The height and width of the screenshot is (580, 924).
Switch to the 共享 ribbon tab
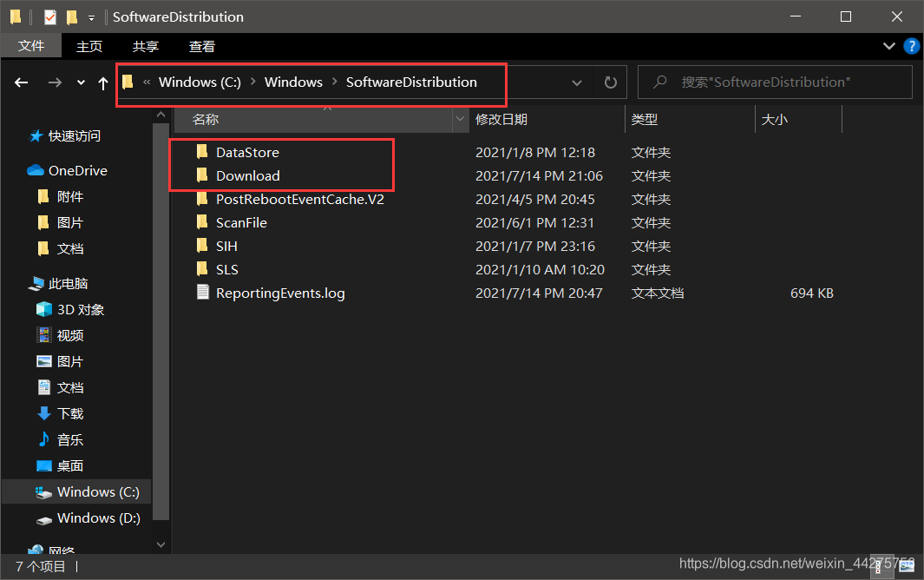click(146, 46)
